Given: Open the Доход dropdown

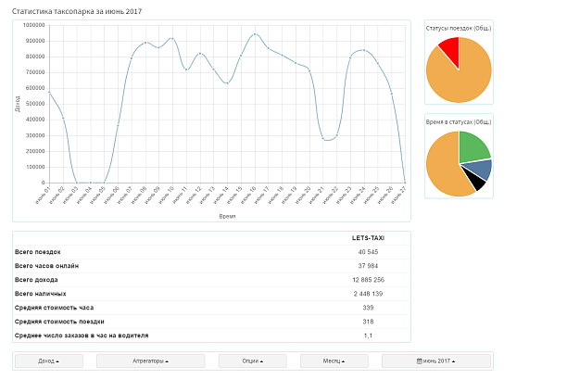Looking at the screenshot, I should click(48, 360).
